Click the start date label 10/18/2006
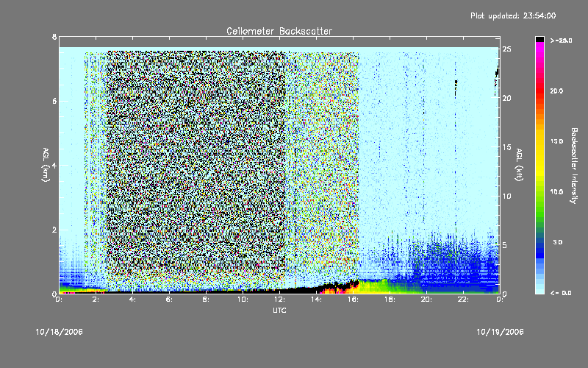This screenshot has width=588, height=368. pyautogui.click(x=60, y=332)
